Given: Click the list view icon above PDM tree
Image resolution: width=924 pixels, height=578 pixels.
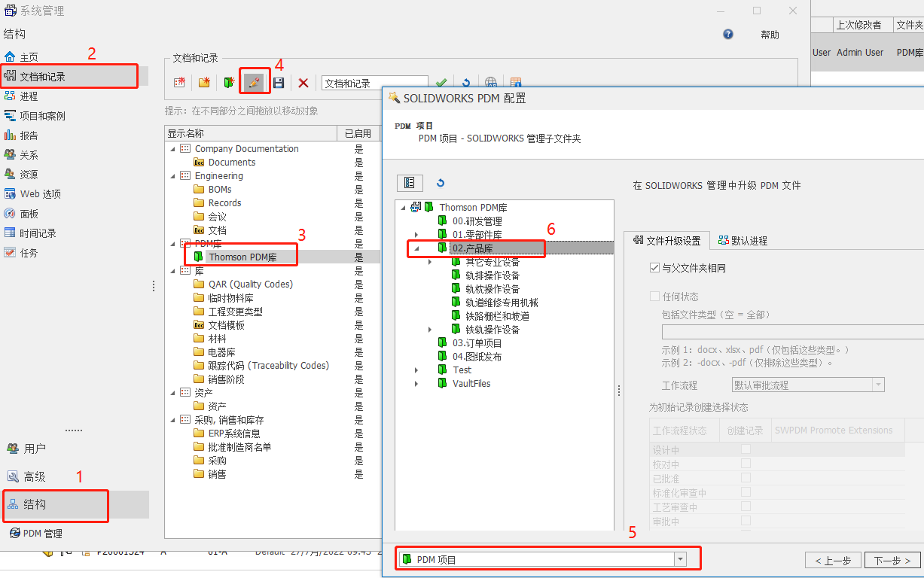Looking at the screenshot, I should [x=410, y=183].
